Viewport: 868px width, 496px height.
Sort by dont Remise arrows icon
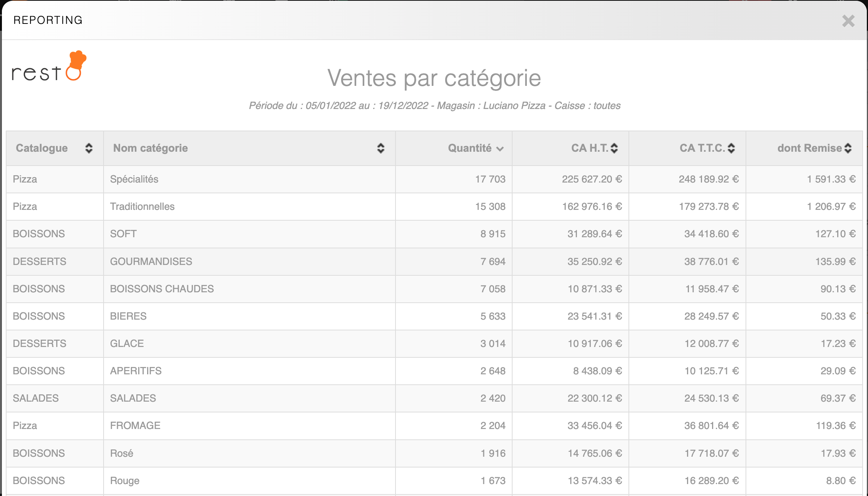click(848, 148)
